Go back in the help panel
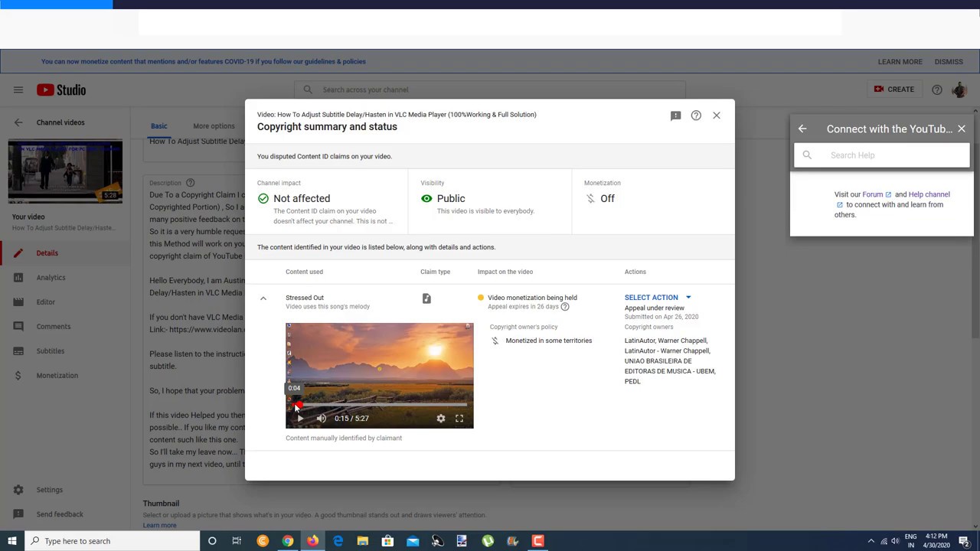The width and height of the screenshot is (980, 551). 802,129
